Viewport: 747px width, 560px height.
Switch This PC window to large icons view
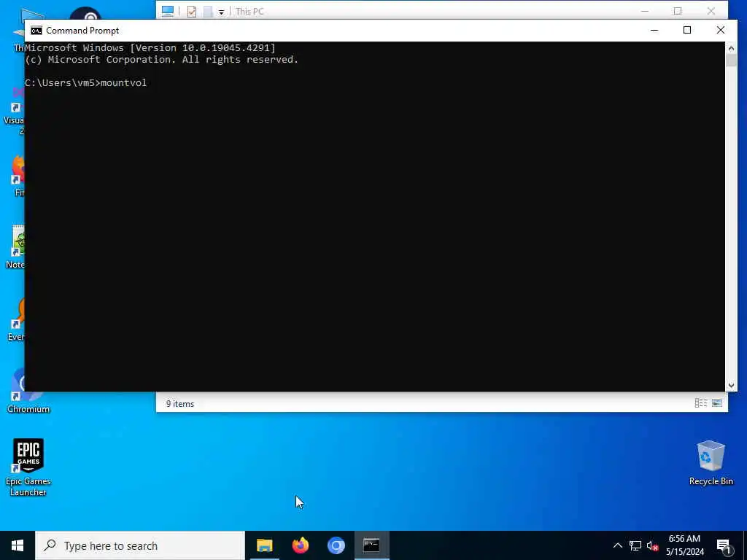coord(717,403)
